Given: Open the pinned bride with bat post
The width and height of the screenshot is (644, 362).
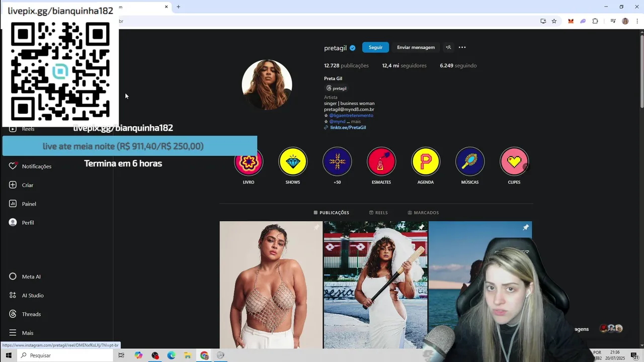Looking at the screenshot, I should click(x=375, y=285).
